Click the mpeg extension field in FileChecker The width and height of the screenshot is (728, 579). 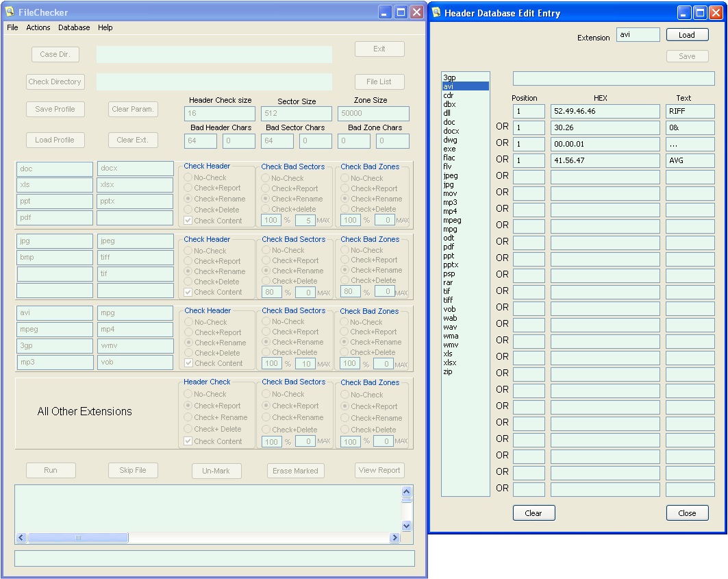[55, 330]
